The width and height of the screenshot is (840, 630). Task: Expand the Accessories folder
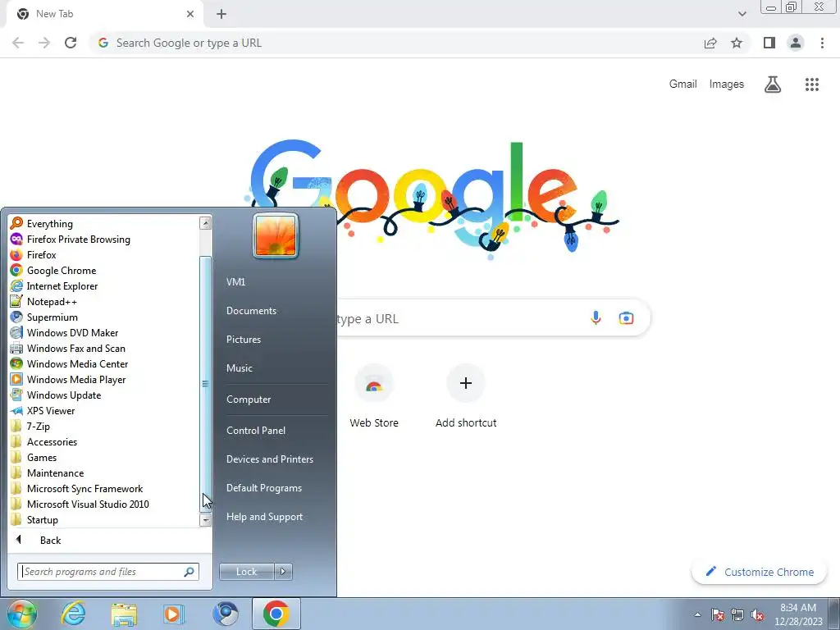(44, 441)
